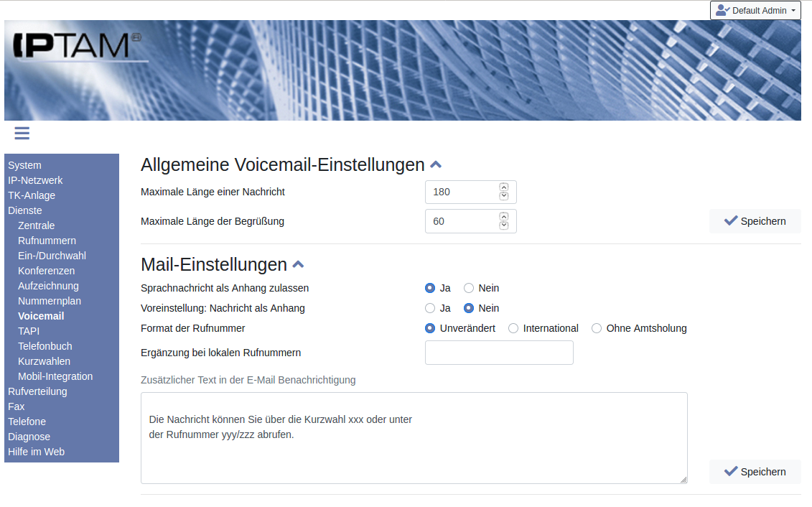Increase maximum message length with up arrow

coord(503,188)
